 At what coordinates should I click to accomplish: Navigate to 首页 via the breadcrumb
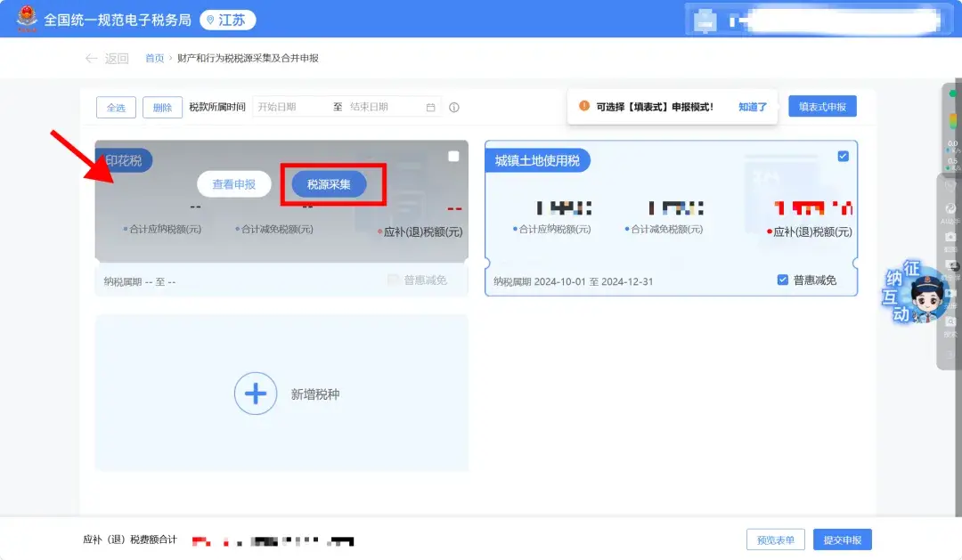[154, 58]
